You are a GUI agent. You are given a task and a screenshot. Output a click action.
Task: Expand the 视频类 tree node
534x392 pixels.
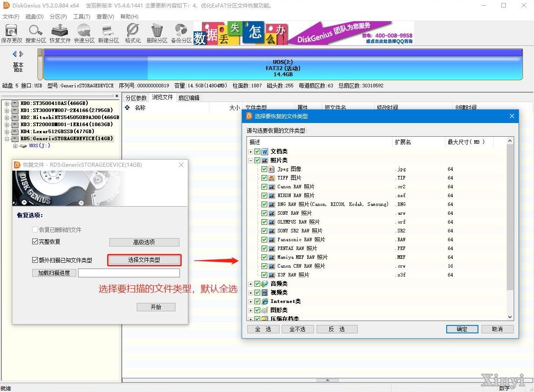pos(251,293)
